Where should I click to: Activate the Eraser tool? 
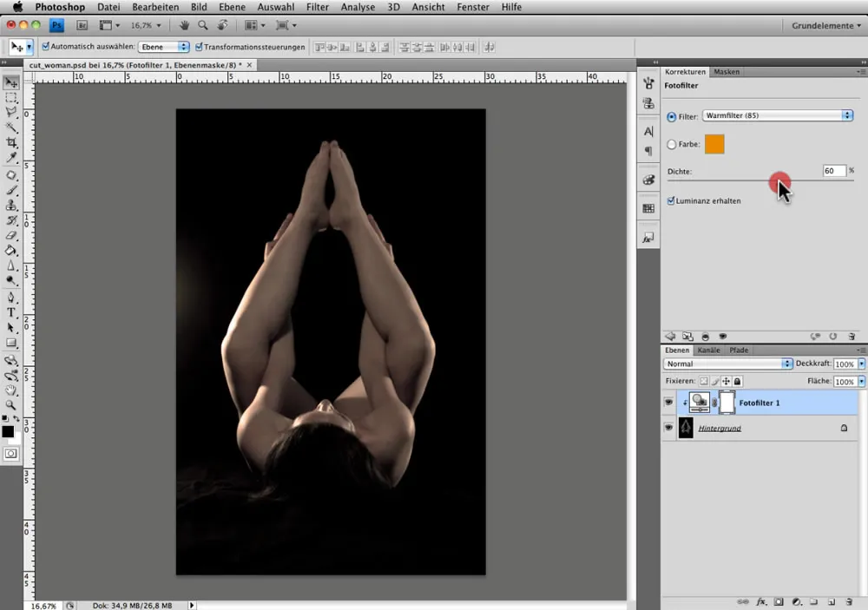11,235
